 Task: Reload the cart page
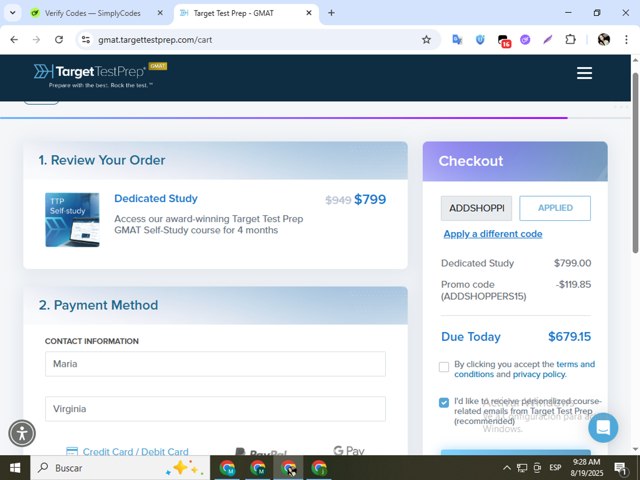pyautogui.click(x=59, y=40)
